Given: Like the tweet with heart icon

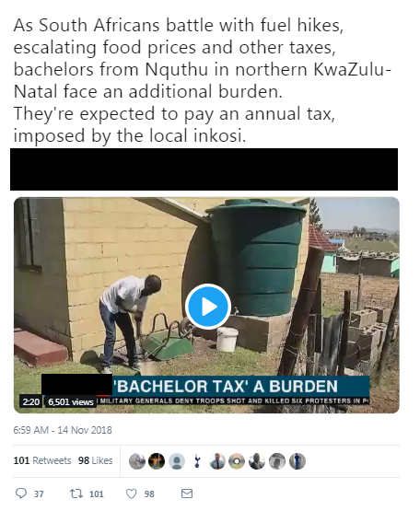Looking at the screenshot, I should [132, 494].
